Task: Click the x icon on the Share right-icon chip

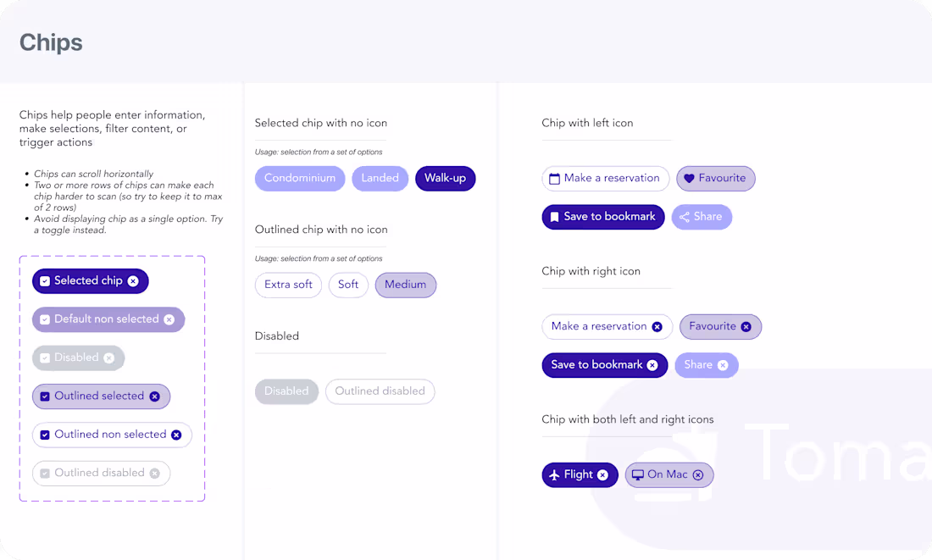Action: (x=724, y=364)
